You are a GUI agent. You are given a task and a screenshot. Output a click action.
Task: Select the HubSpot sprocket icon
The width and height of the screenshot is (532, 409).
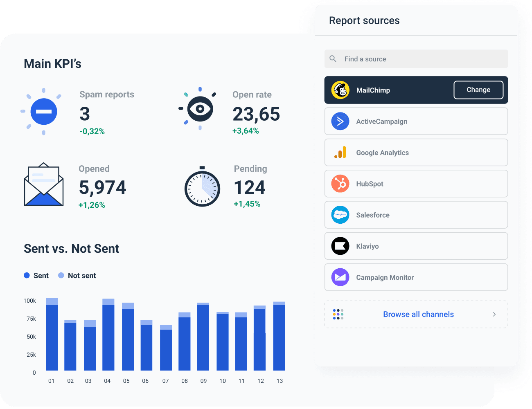[x=340, y=184]
